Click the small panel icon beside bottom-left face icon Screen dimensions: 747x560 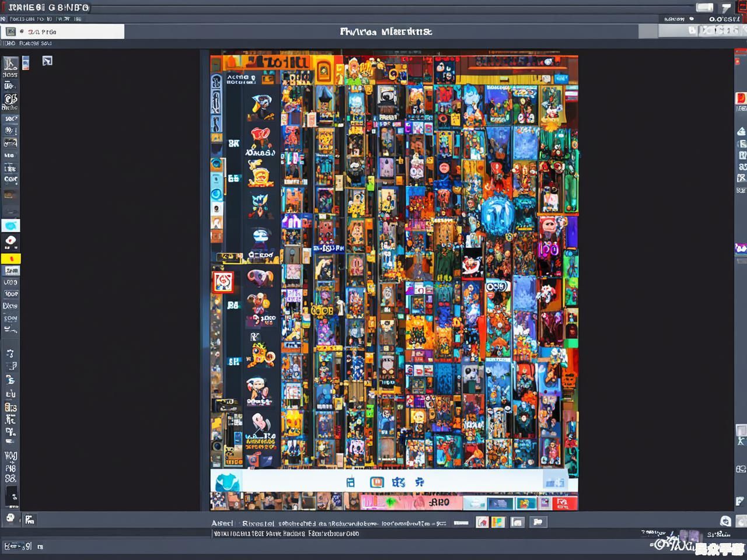(x=30, y=519)
